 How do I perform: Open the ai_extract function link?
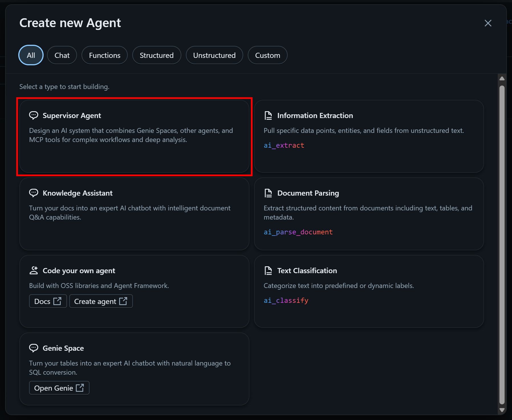pos(284,145)
